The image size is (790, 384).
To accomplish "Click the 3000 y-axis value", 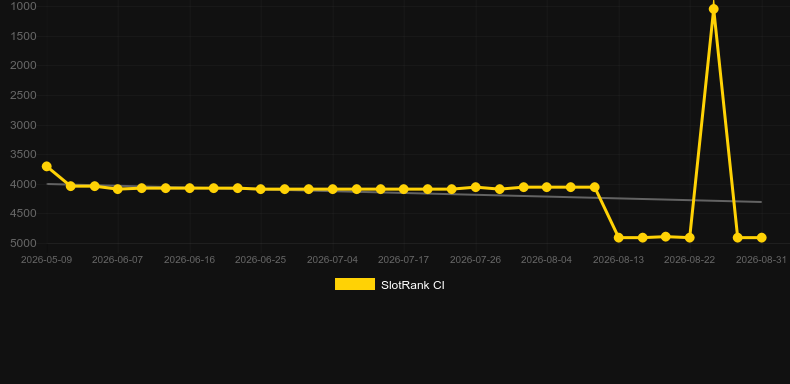I will point(23,125).
